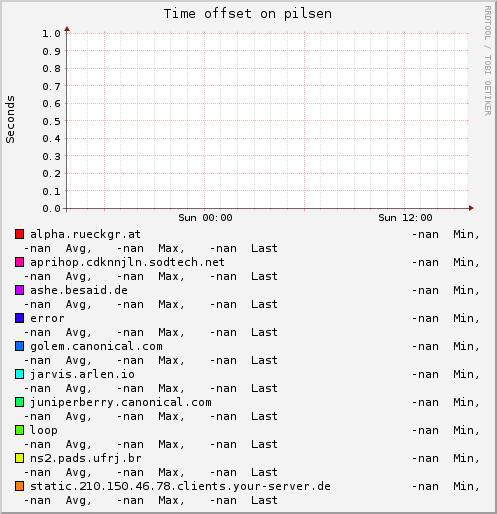This screenshot has width=497, height=514.
Task: Click the 1.0 value on y-axis
Action: pos(51,33)
